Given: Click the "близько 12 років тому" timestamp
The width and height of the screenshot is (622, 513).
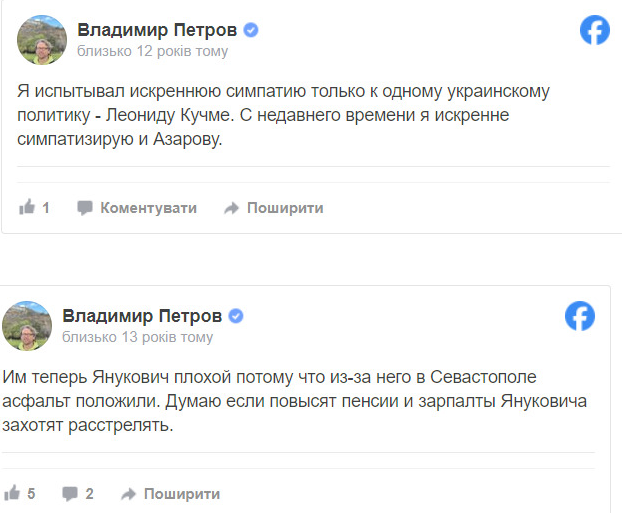Looking at the screenshot, I should point(152,51).
